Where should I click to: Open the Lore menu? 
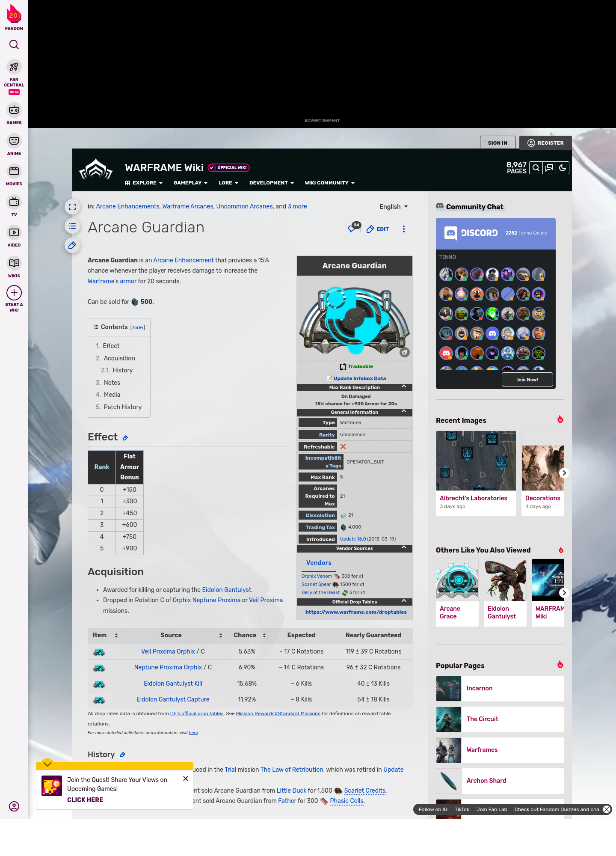tap(228, 183)
